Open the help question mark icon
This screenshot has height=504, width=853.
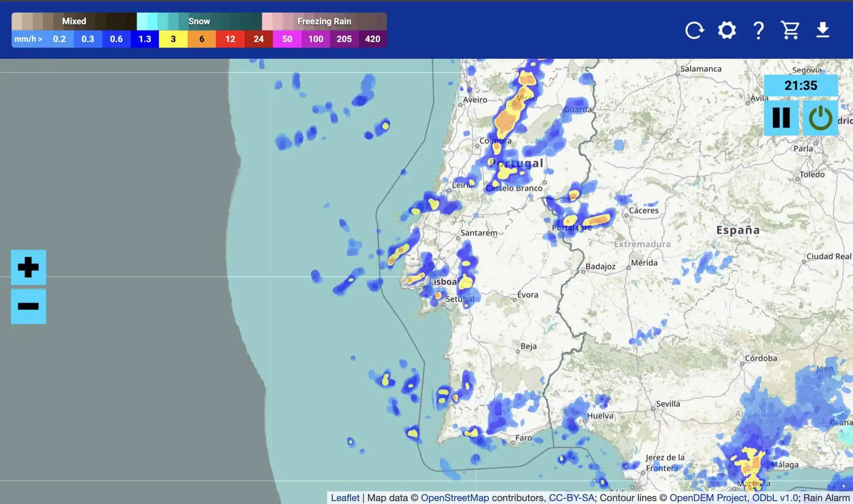[758, 30]
